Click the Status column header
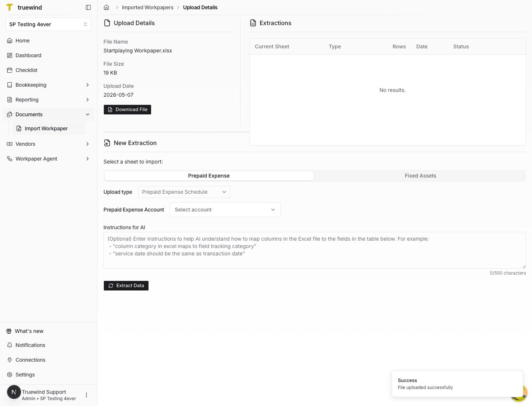532x406 pixels. [461, 47]
